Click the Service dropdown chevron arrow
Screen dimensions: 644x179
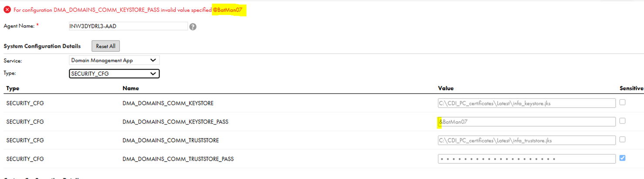(153, 60)
